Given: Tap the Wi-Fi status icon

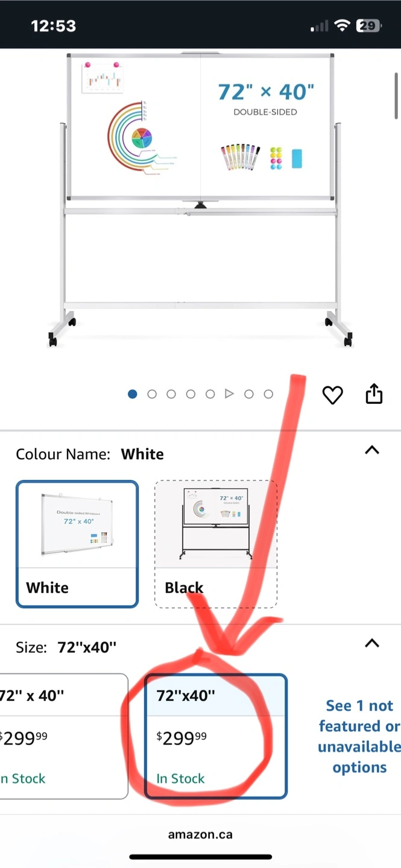Looking at the screenshot, I should tap(343, 25).
